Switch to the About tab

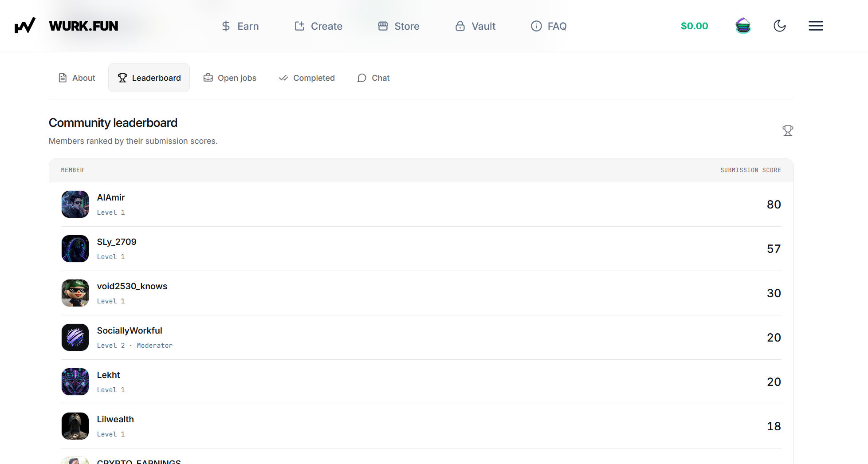coord(77,78)
